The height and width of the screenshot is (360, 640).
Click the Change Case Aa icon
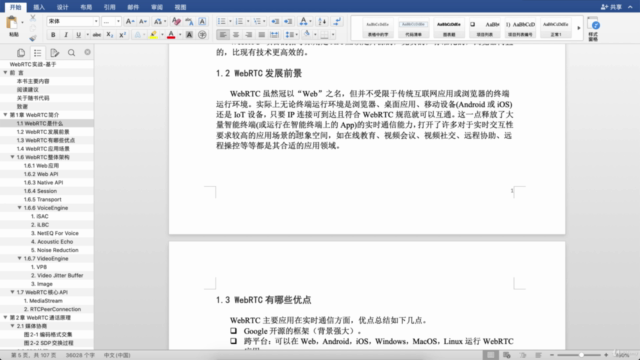pyautogui.click(x=157, y=21)
